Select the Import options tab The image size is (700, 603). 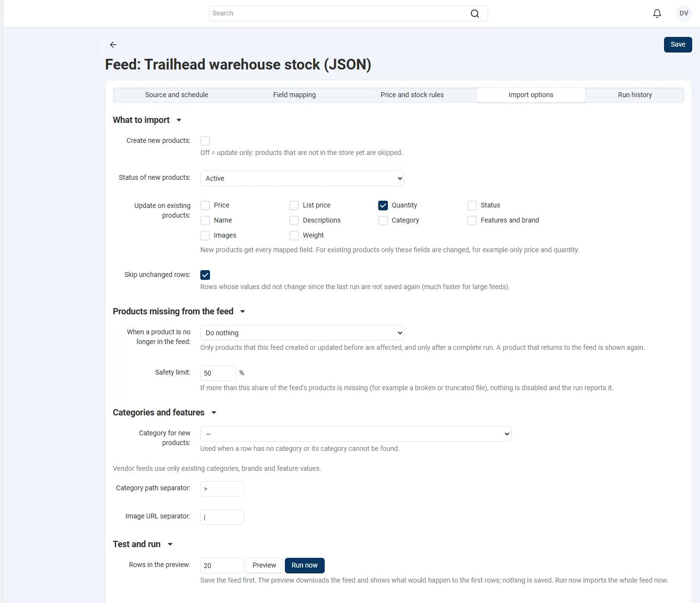[531, 95]
